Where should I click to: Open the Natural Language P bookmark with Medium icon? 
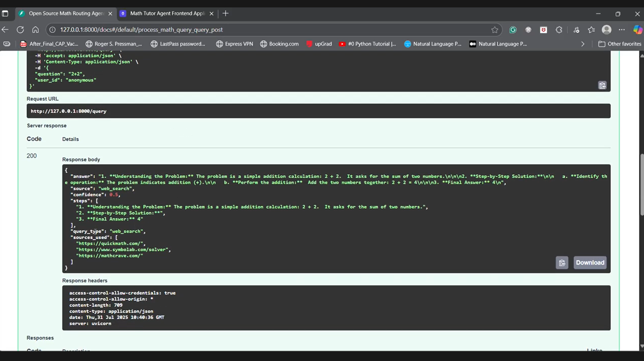coord(498,44)
